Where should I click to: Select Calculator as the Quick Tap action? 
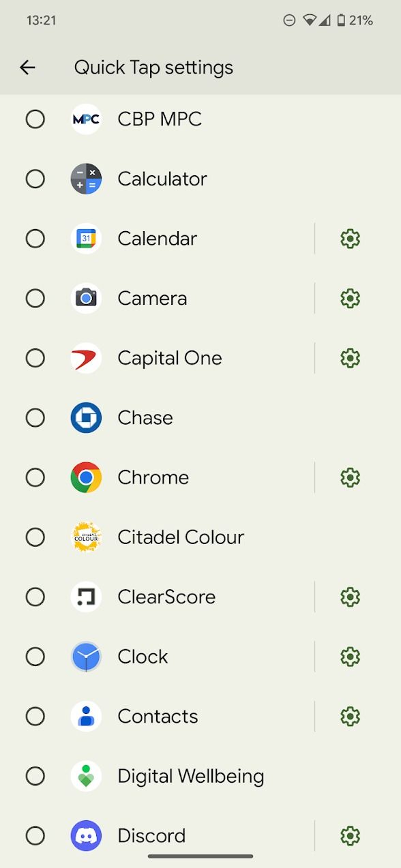[x=35, y=179]
